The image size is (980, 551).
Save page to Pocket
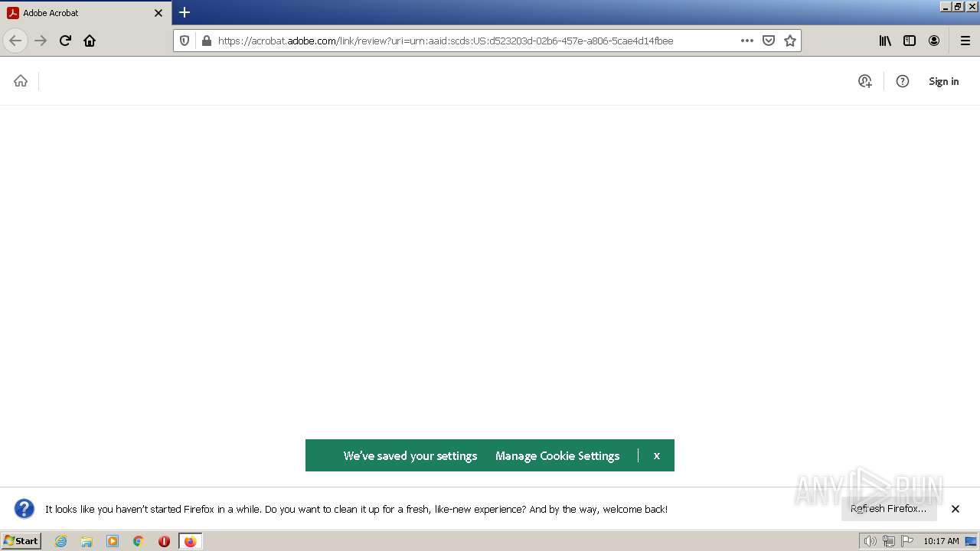click(769, 41)
